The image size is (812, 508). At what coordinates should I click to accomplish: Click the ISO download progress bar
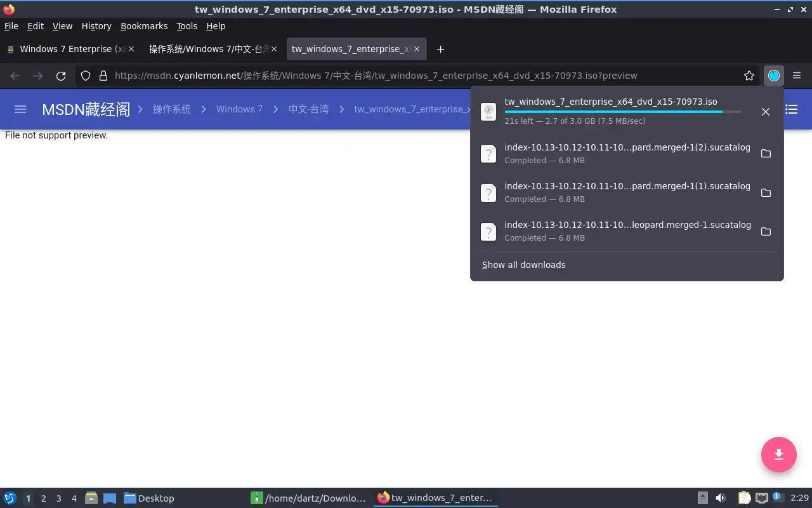pos(623,112)
